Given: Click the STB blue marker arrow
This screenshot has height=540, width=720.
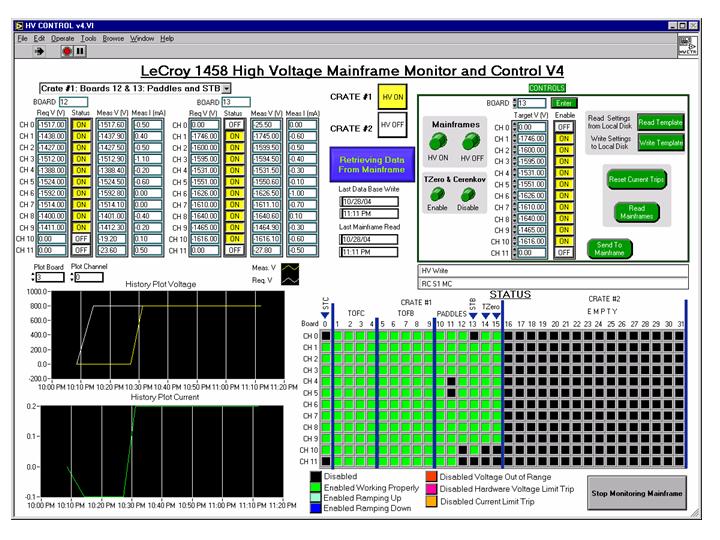Looking at the screenshot, I should click(x=473, y=315).
